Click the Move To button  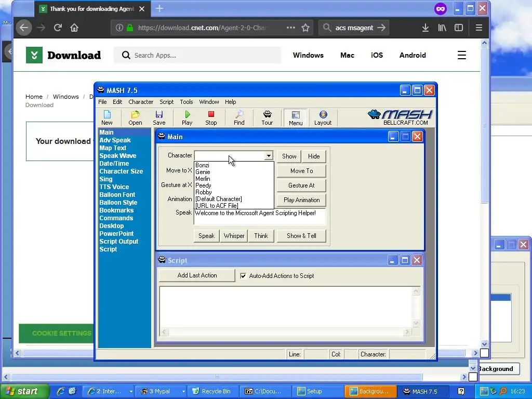click(x=302, y=170)
